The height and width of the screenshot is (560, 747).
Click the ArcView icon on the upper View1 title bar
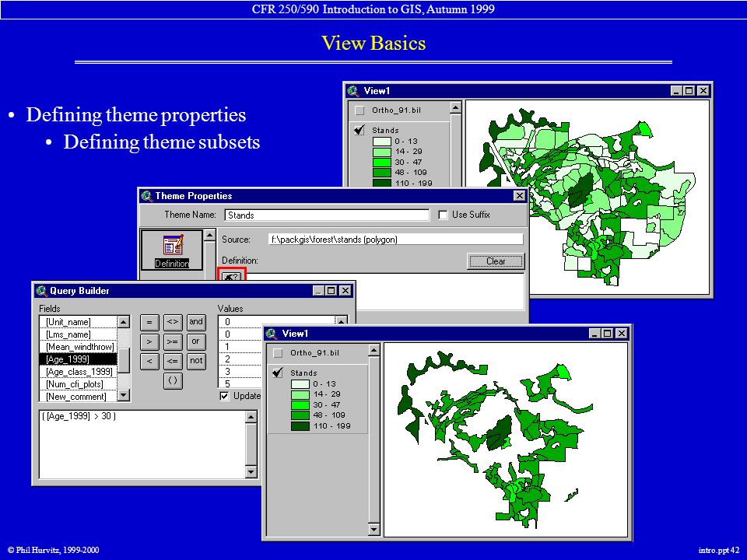point(353,90)
